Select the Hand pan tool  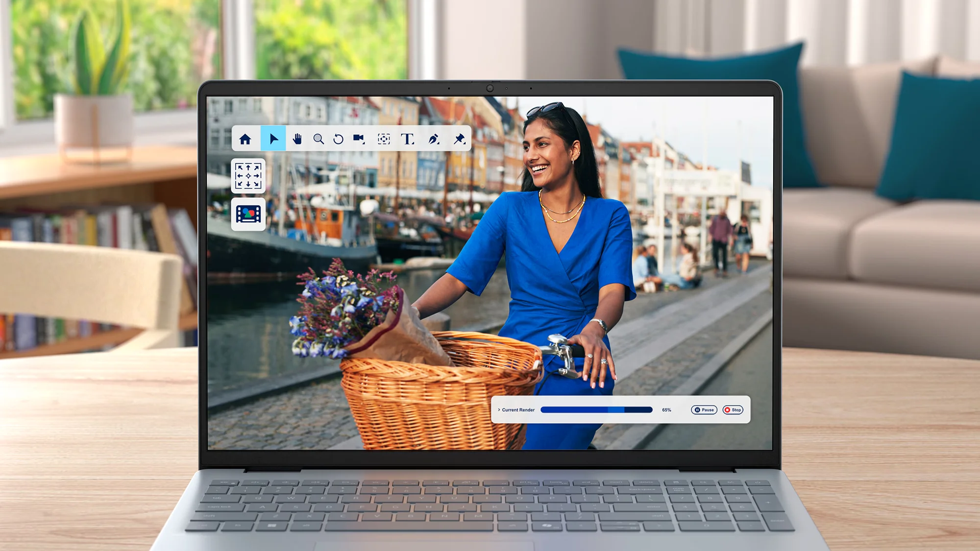(297, 139)
